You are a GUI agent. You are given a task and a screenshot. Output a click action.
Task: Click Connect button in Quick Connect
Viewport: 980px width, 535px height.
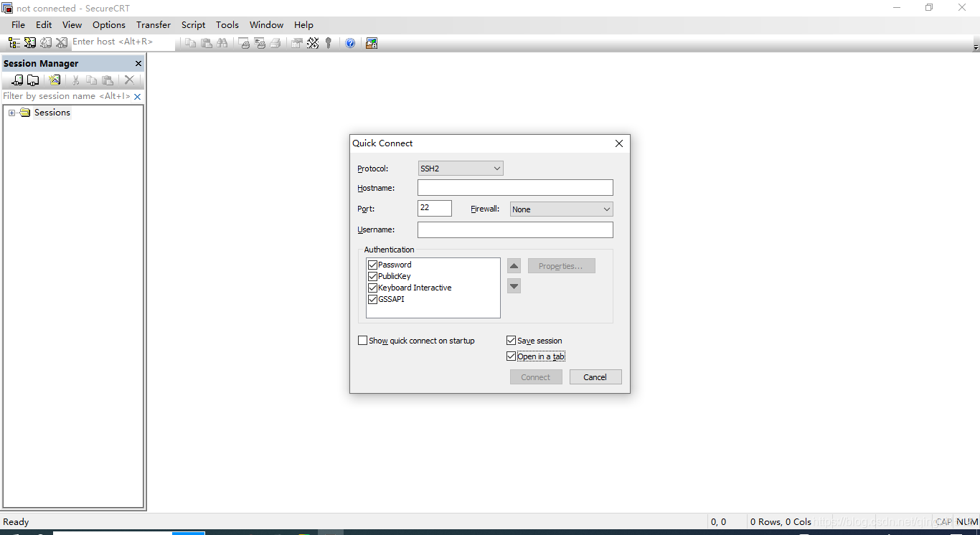point(536,377)
